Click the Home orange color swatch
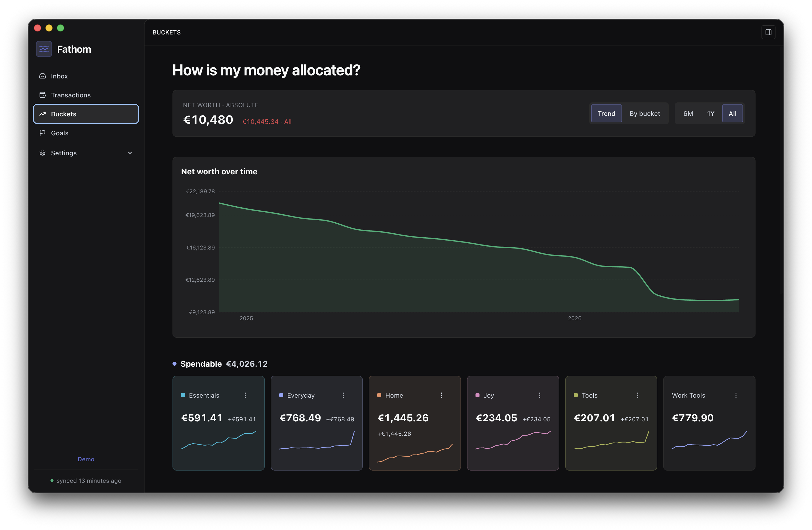 tap(379, 395)
